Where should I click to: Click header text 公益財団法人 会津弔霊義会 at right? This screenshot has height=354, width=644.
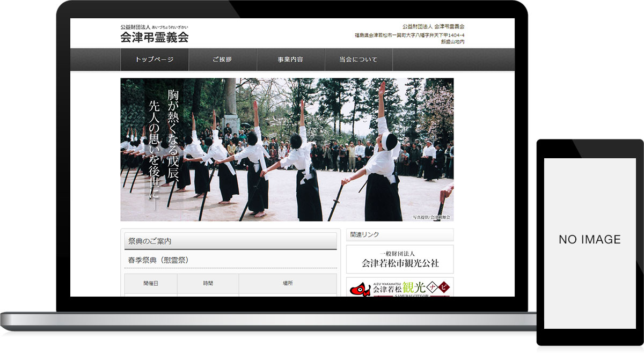click(433, 26)
